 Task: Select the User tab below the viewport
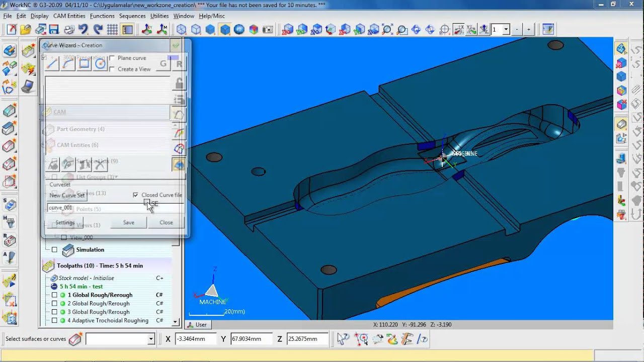[197, 325]
